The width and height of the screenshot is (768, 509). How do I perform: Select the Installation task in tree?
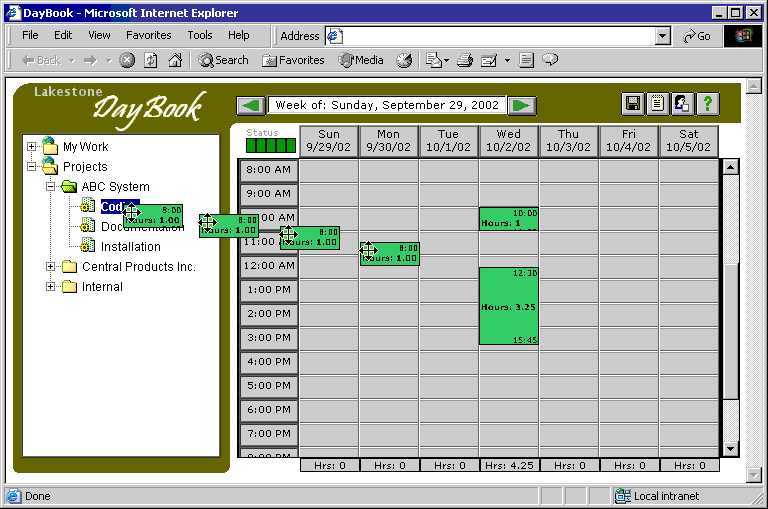click(131, 246)
